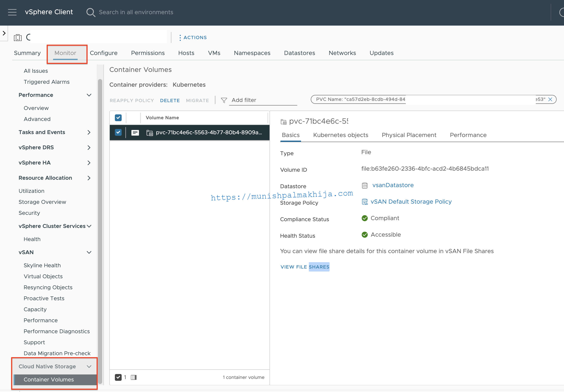Open vSAN Default Storage Policy link

point(411,202)
